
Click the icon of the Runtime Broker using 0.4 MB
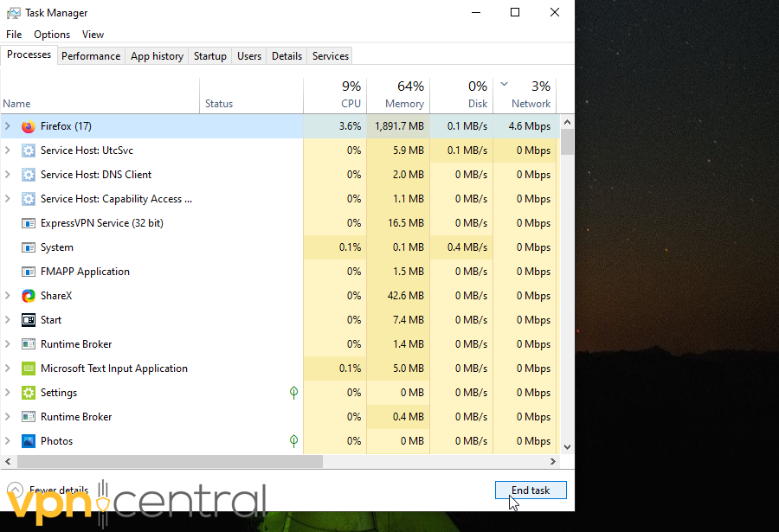(x=29, y=417)
